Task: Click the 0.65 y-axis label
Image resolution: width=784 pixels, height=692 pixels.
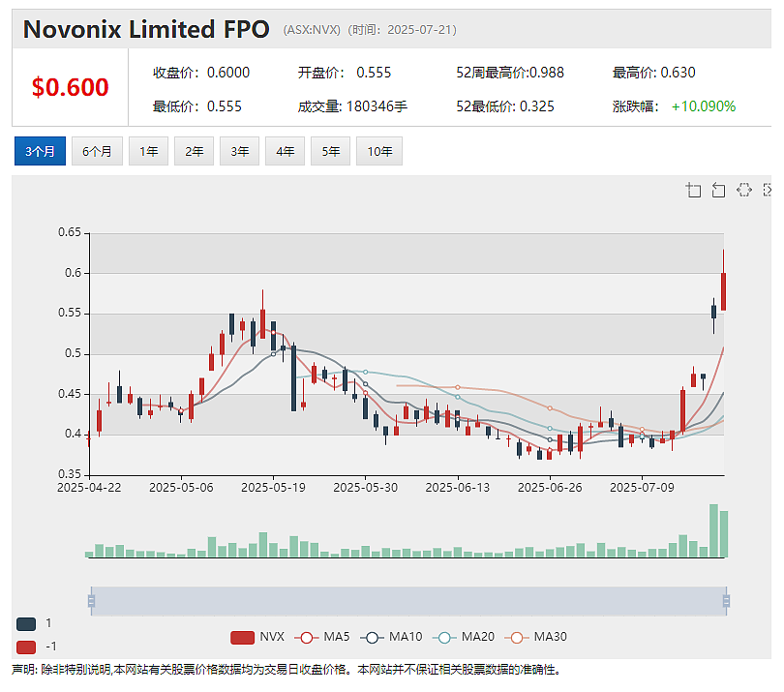Action: coord(70,232)
